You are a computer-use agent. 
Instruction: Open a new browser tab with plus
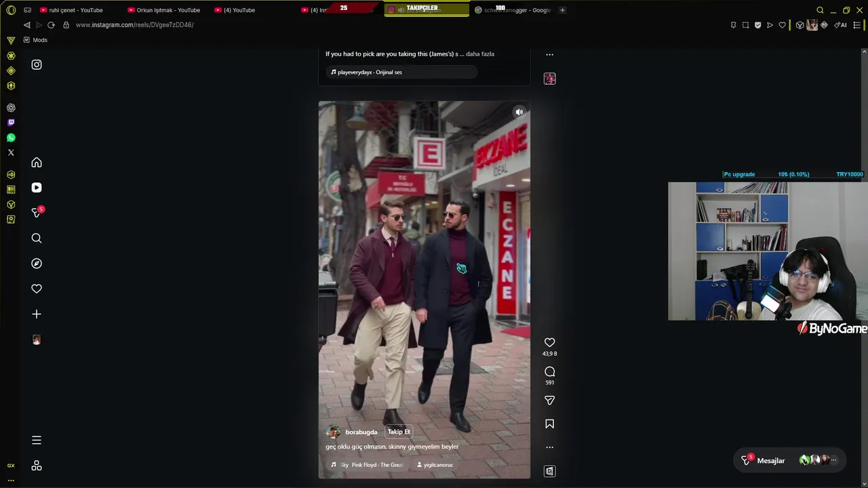point(562,10)
